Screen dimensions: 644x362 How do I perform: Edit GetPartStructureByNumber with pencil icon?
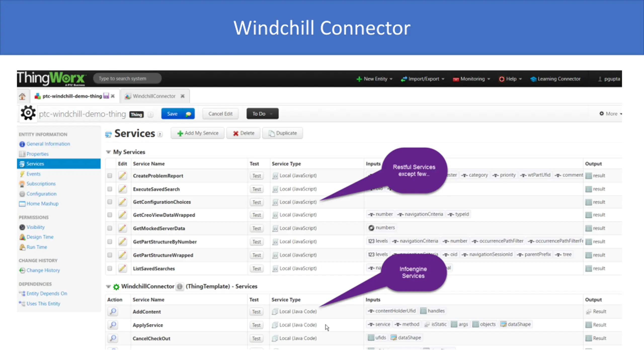pyautogui.click(x=122, y=242)
